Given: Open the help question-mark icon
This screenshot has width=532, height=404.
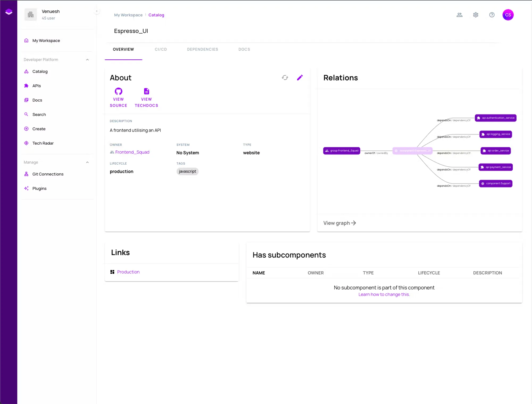Looking at the screenshot, I should coord(492,15).
